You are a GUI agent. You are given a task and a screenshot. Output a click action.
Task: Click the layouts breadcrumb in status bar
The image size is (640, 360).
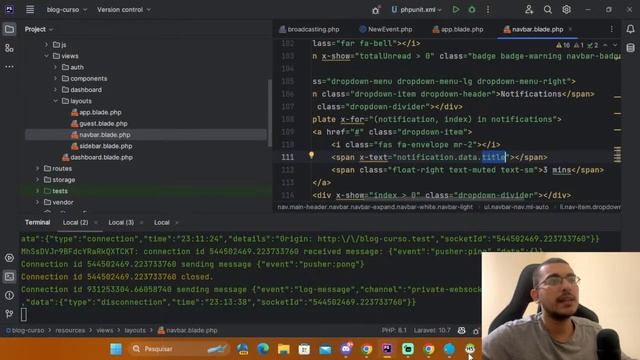[135, 330]
